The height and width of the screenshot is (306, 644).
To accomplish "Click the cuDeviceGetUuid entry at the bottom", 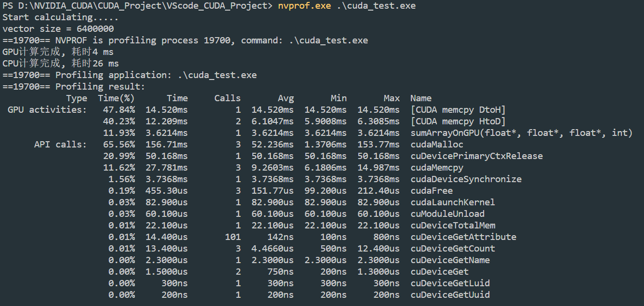I will click(x=449, y=294).
